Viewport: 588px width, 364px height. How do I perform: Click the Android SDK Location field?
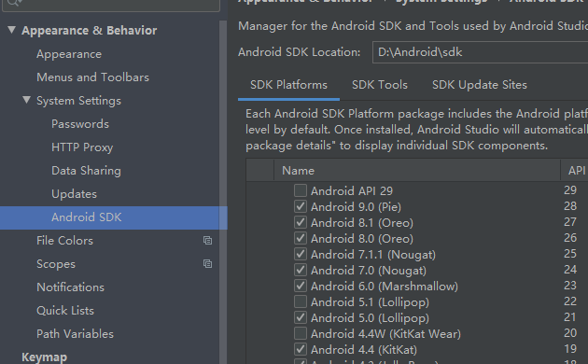(x=480, y=52)
